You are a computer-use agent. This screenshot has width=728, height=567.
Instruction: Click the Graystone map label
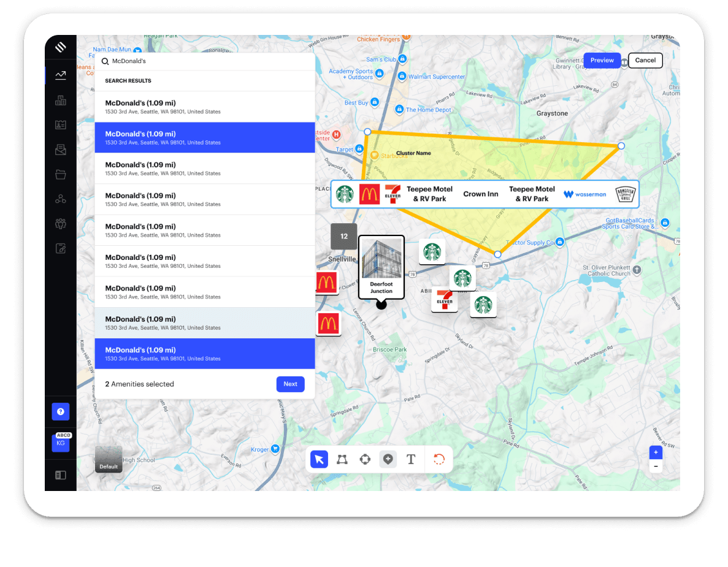pos(552,113)
